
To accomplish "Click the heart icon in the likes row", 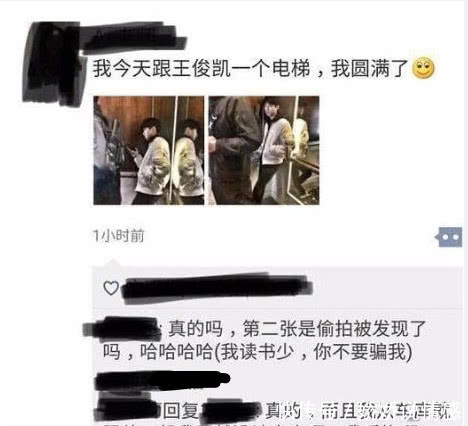I will coord(111,288).
